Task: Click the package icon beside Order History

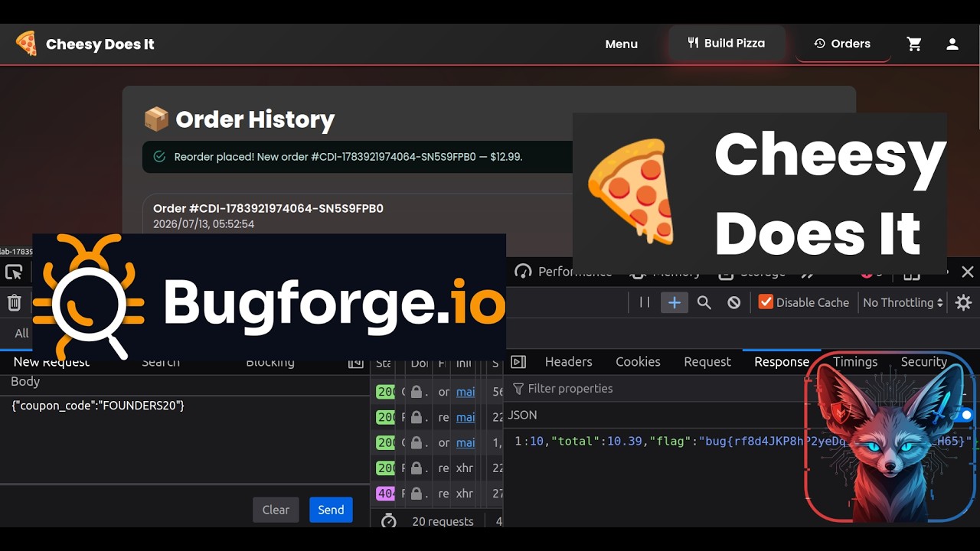Action: pyautogui.click(x=156, y=119)
